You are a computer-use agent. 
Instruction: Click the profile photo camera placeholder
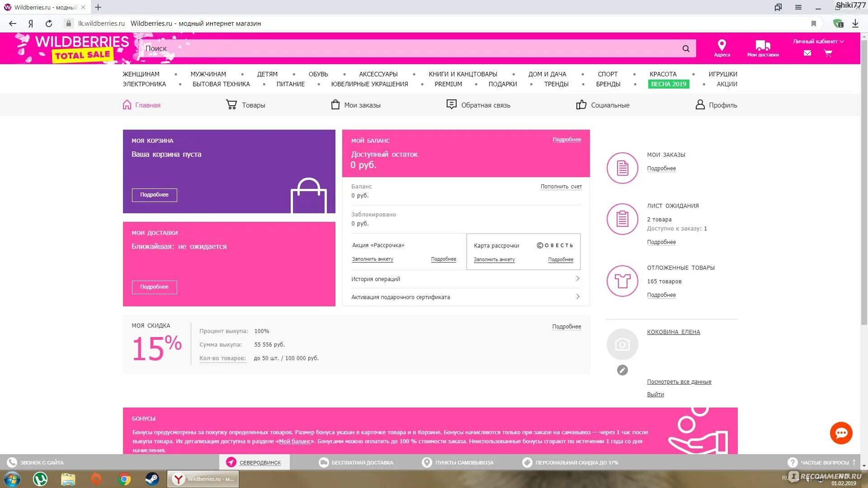[x=622, y=344]
